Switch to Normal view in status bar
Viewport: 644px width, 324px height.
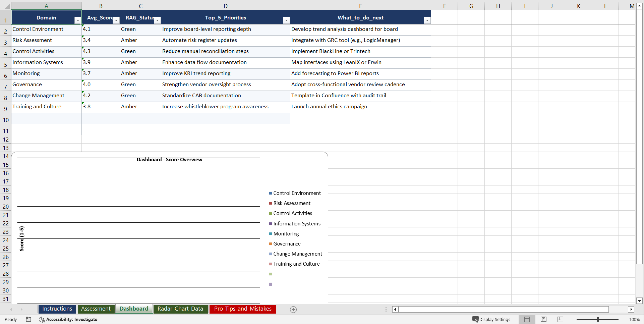tap(527, 319)
